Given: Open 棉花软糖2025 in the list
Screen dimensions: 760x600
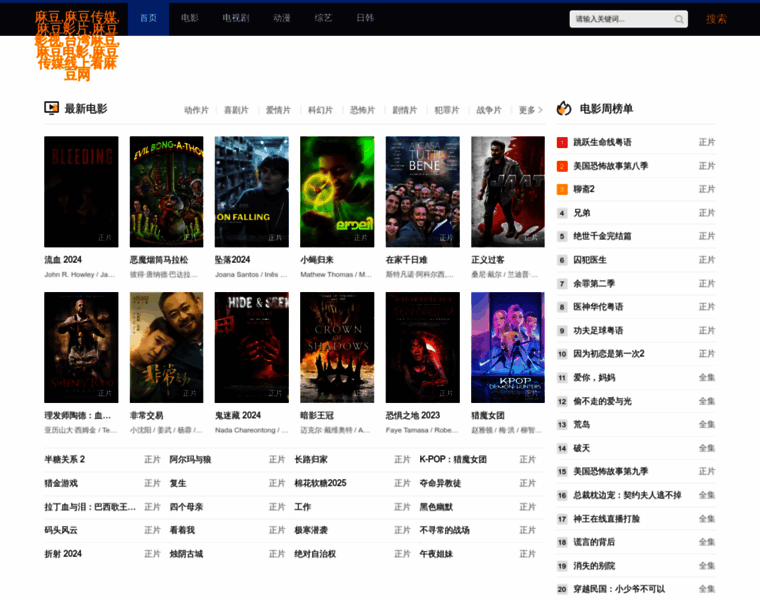Looking at the screenshot, I should [320, 483].
